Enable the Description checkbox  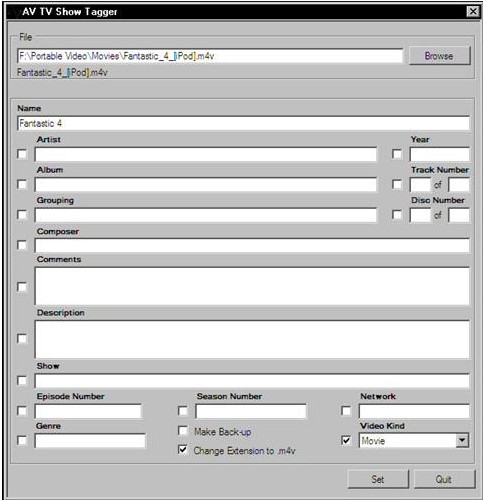click(x=22, y=338)
